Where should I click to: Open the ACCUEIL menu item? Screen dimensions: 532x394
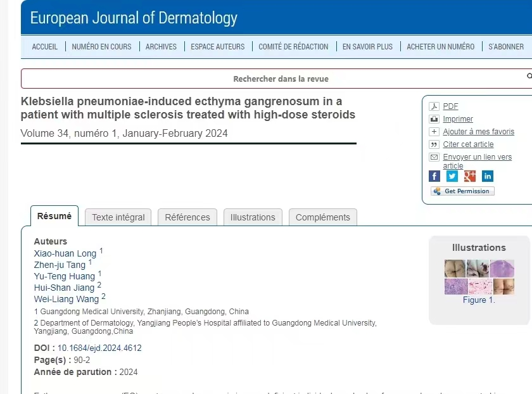[45, 47]
